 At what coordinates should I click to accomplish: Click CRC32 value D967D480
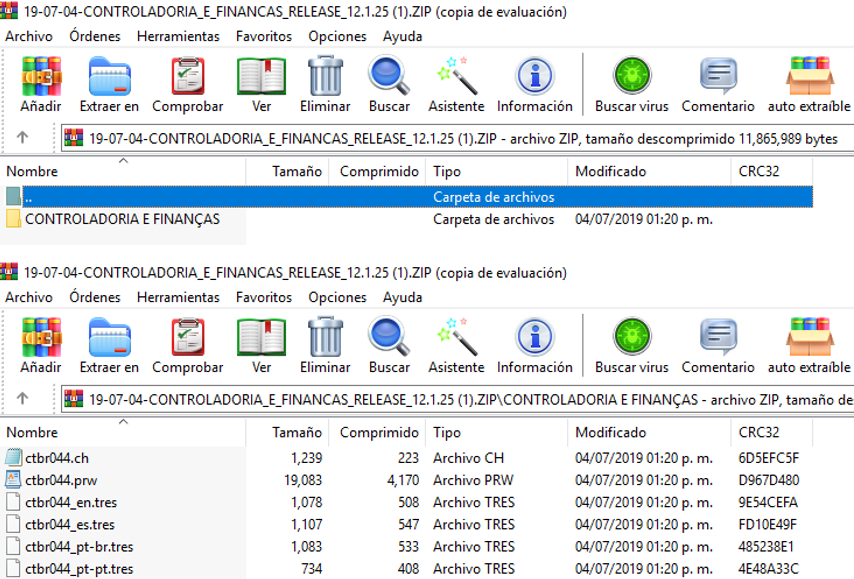768,480
